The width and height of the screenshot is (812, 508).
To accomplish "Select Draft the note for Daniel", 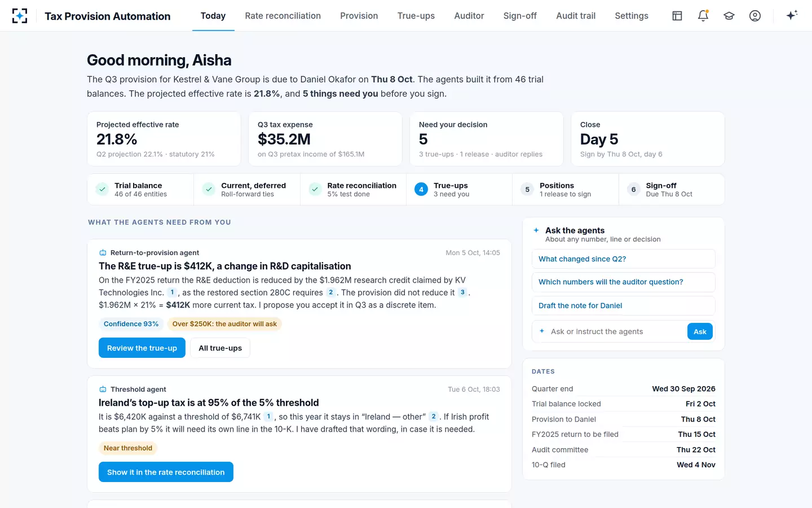I will (x=623, y=305).
